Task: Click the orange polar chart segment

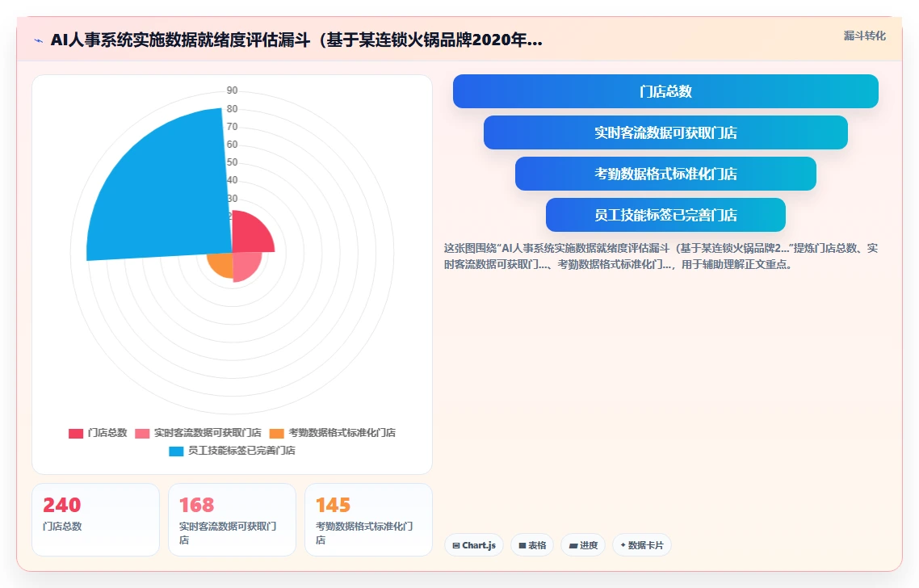Action: [x=221, y=264]
